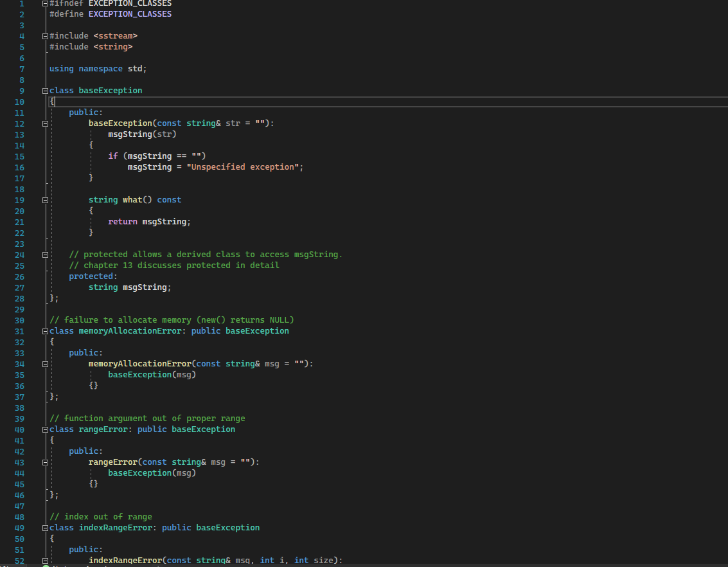Click line number 37 in the gutter
728x567 pixels.
coord(19,397)
